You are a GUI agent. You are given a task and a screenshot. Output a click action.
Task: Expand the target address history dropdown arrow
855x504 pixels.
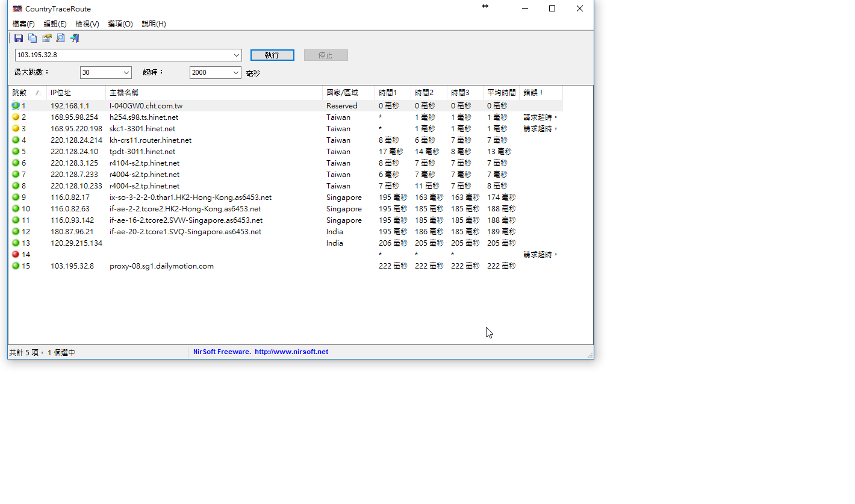(237, 55)
